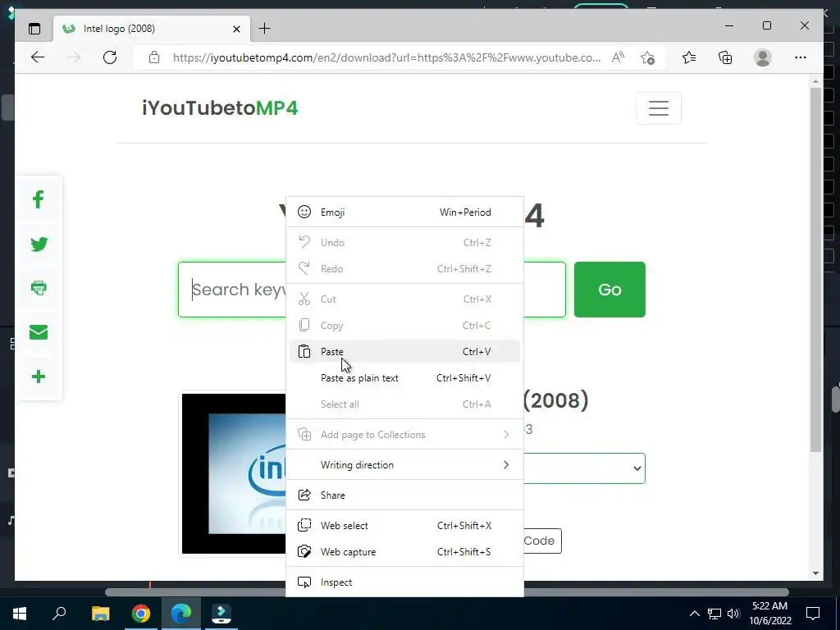Image resolution: width=840 pixels, height=630 pixels.
Task: Click Microsoft Edge taskbar icon
Action: tap(181, 614)
